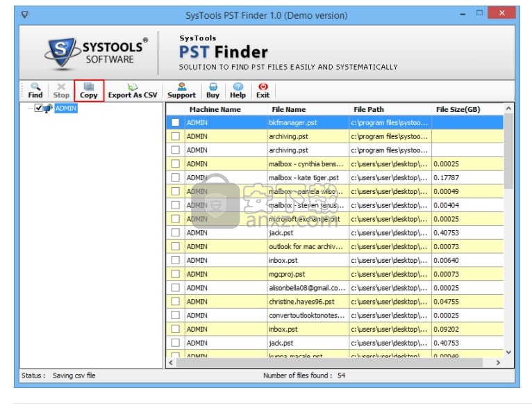This screenshot has height=404, width=532.
Task: Click the Buy cart icon
Action: 213,86
